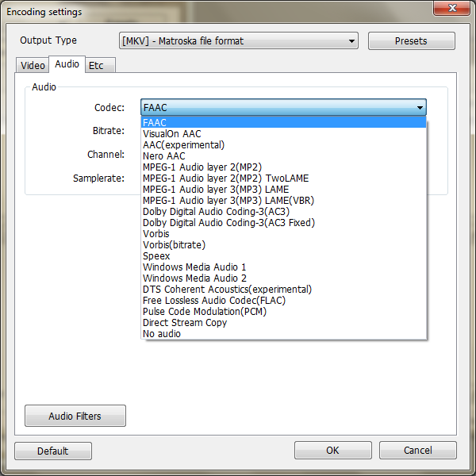Open the Audio Filters dialog

(75, 416)
